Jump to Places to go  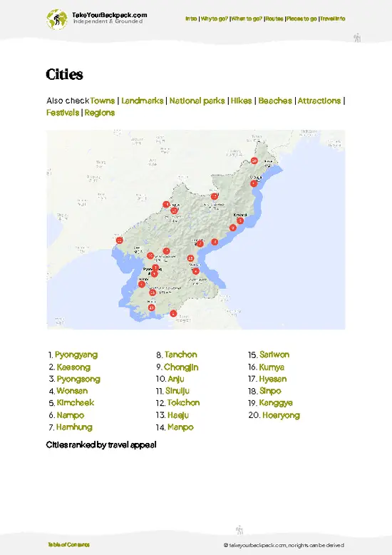pyautogui.click(x=301, y=19)
